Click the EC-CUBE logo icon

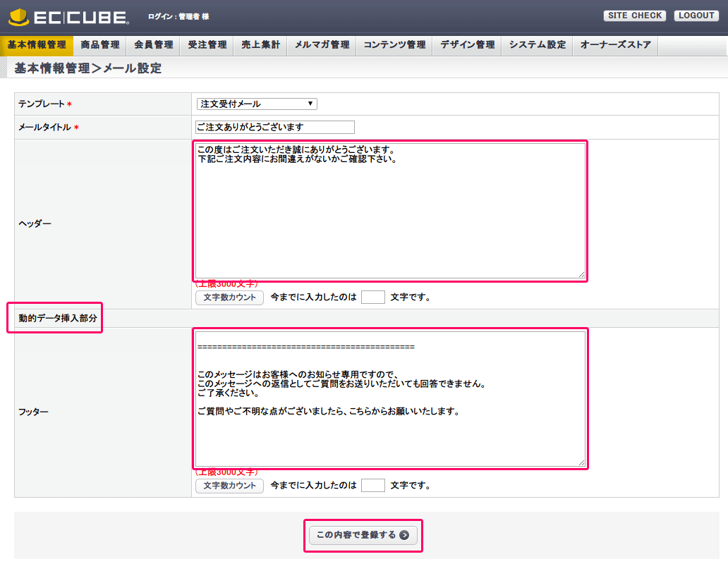[21, 16]
